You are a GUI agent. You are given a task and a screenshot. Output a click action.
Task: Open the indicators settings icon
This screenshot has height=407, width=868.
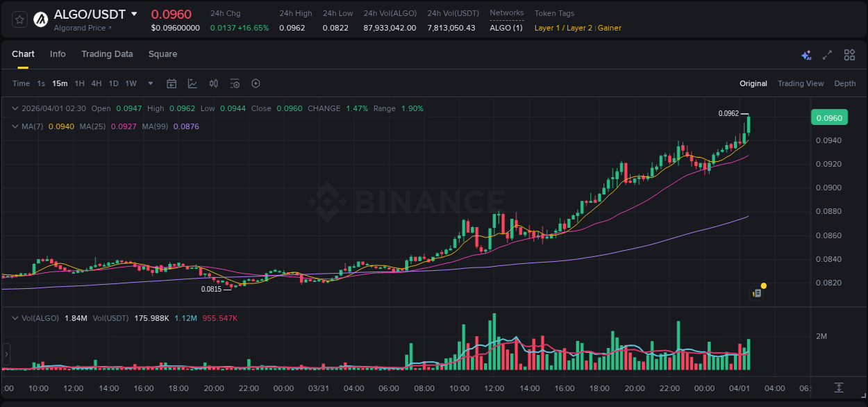click(x=234, y=83)
